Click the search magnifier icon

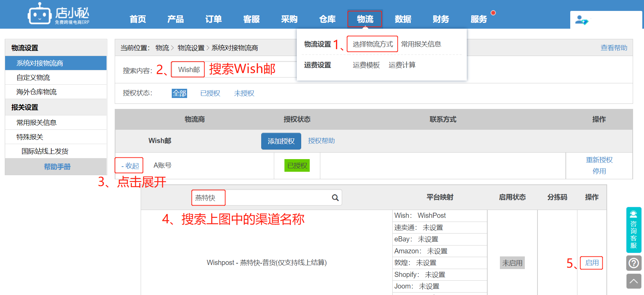click(x=335, y=198)
